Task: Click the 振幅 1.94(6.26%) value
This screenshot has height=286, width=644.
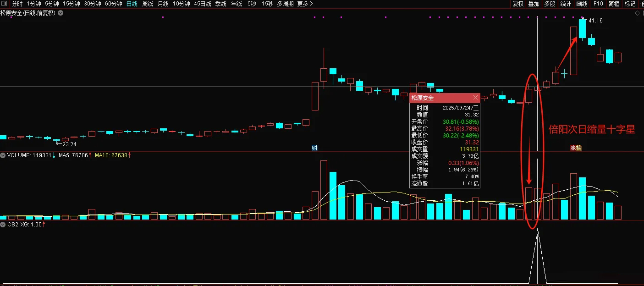Action: [x=463, y=170]
